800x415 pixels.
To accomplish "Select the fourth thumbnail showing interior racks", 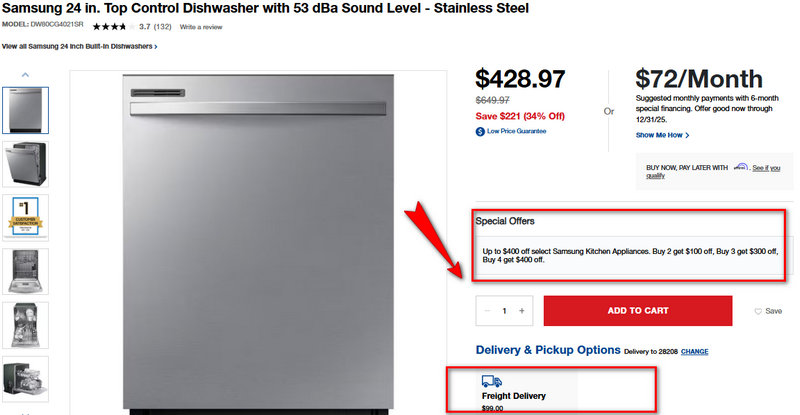I will (25, 271).
